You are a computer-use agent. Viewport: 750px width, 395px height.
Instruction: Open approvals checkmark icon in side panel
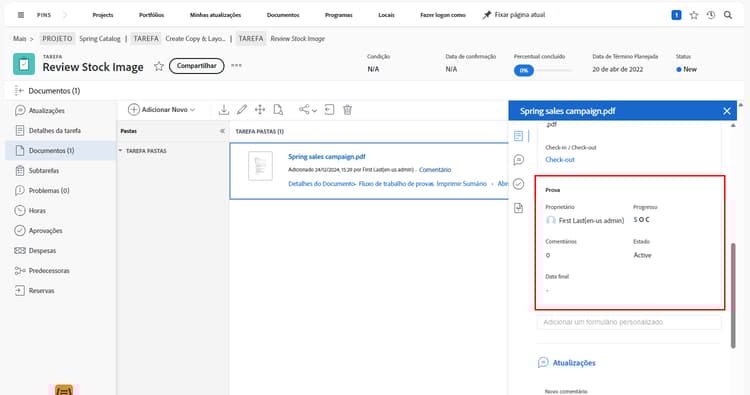[518, 184]
